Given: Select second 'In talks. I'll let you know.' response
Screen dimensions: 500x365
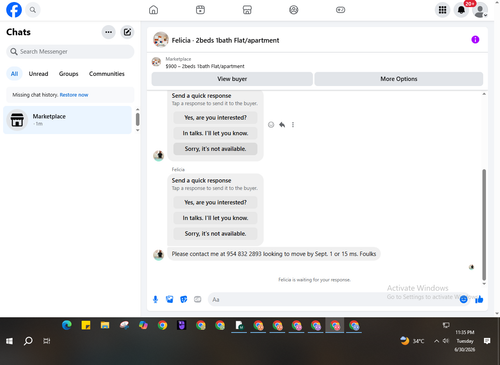Looking at the screenshot, I should [x=215, y=218].
